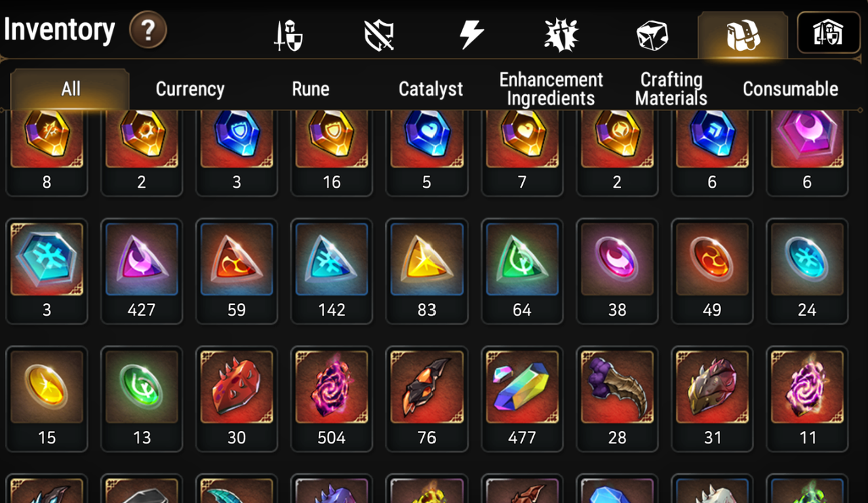Select the Catalyst tab

(x=431, y=89)
